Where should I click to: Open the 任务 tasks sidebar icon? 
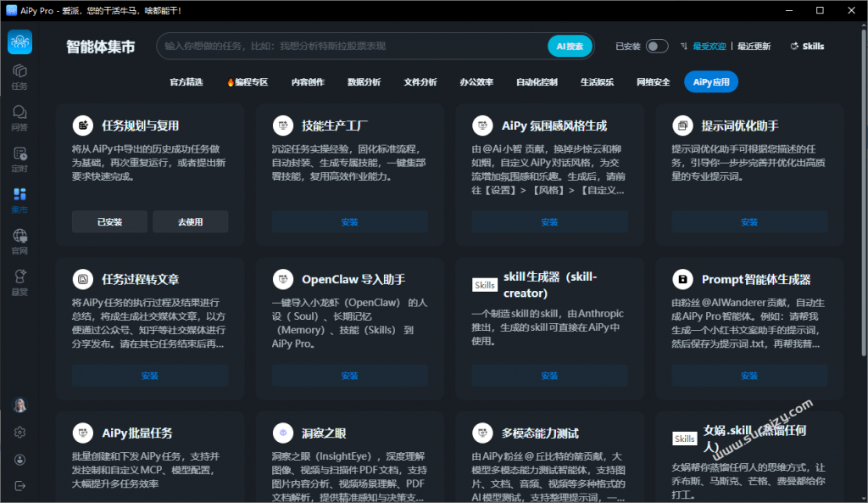click(x=20, y=77)
